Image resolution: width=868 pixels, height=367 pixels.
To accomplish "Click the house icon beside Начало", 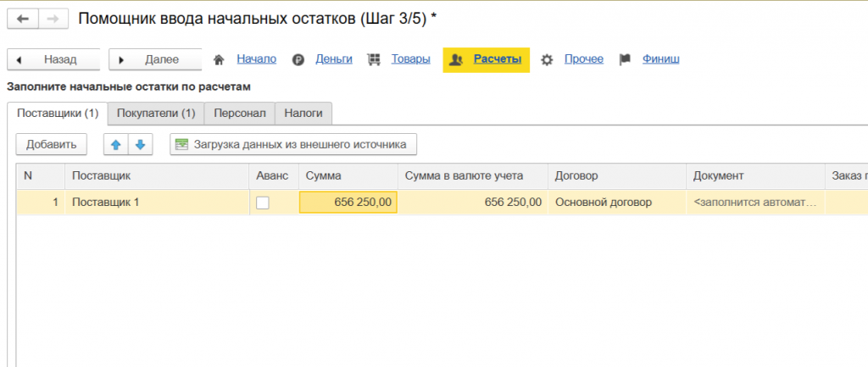I will pos(220,60).
